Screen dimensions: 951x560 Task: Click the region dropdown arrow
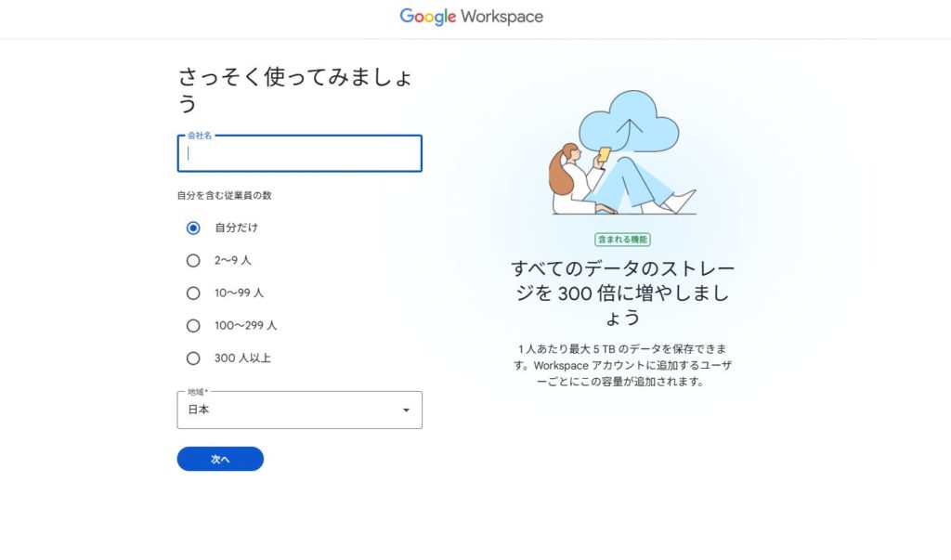point(406,410)
